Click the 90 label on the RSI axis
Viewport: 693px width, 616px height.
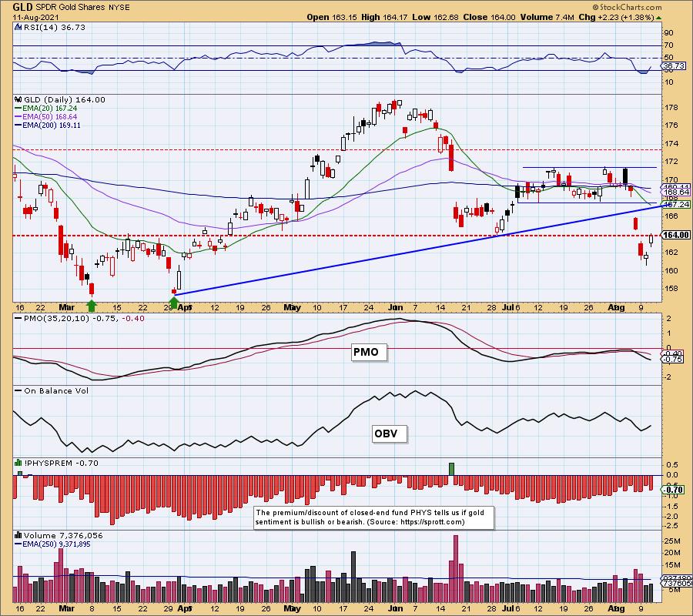pyautogui.click(x=668, y=32)
